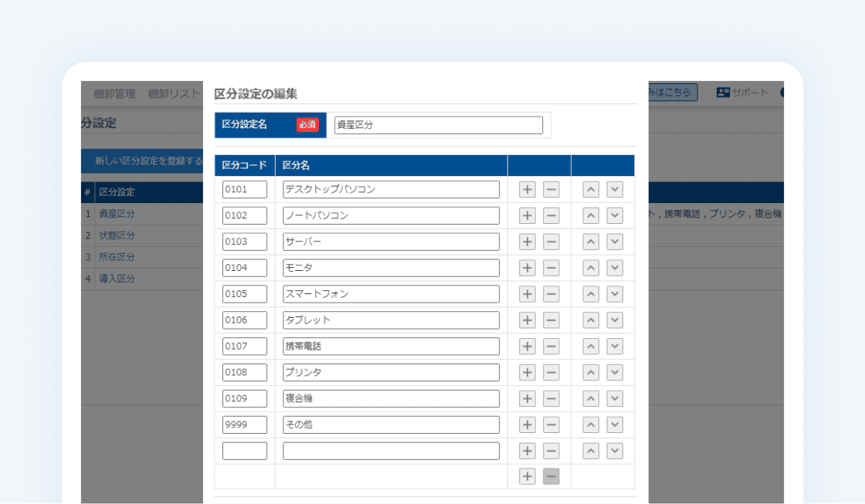
Task: Move 複合機 row up
Action: [591, 399]
